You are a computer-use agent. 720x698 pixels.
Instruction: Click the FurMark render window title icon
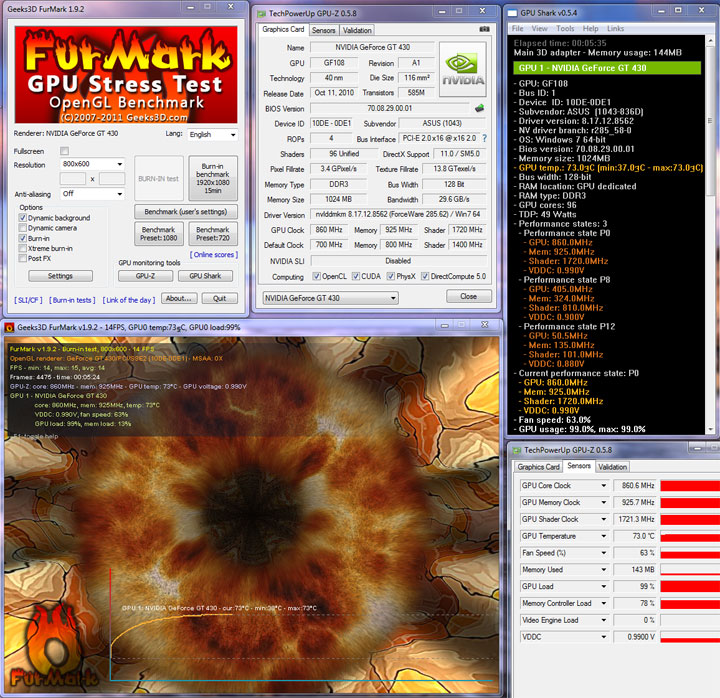[9, 327]
